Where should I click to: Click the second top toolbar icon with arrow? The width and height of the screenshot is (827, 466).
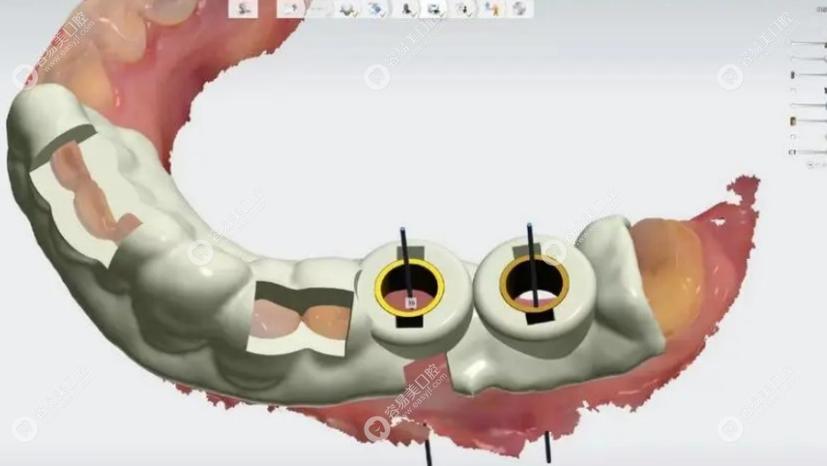pos(290,9)
